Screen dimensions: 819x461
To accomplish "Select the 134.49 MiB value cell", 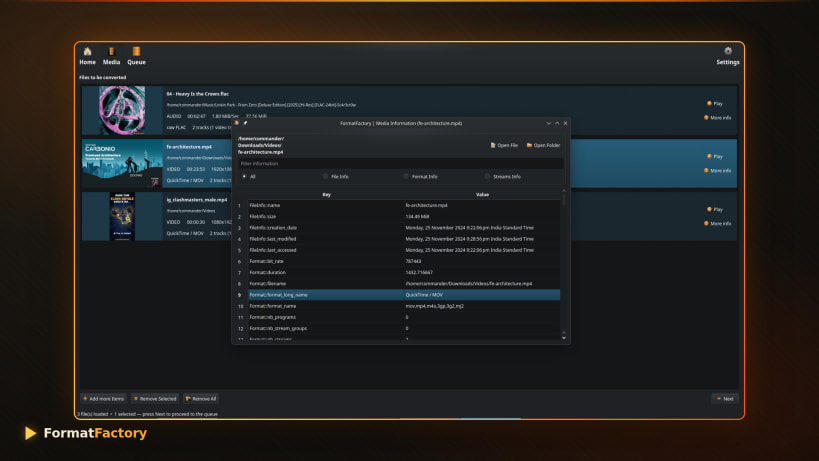I will 482,216.
